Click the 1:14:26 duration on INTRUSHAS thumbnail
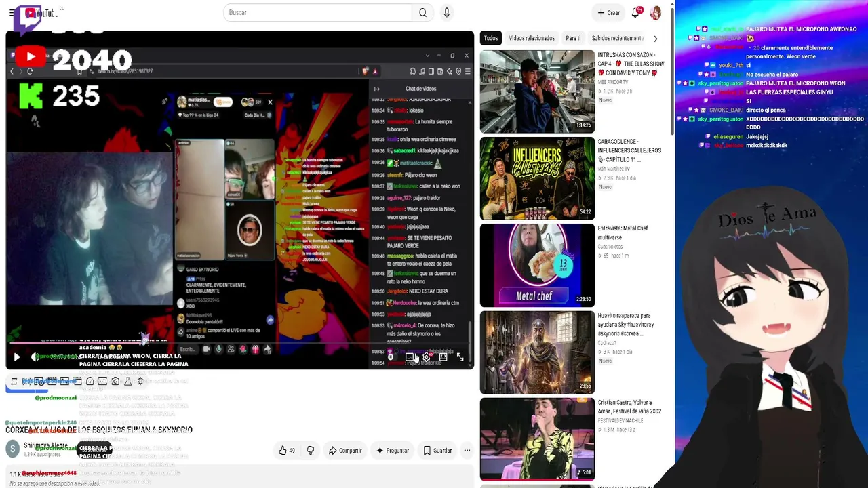The image size is (868, 488). [583, 125]
